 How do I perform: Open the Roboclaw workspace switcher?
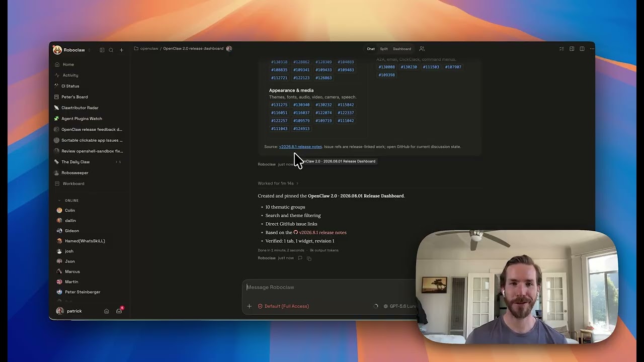pos(72,50)
